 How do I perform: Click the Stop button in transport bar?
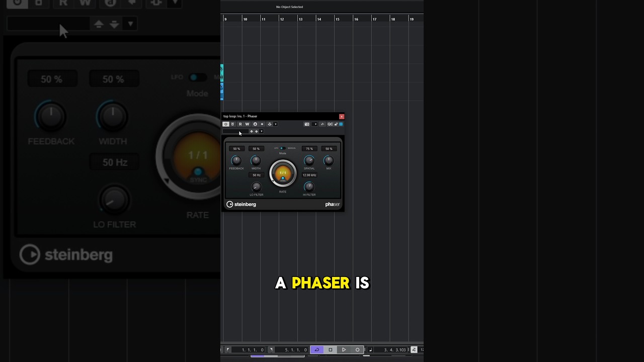tap(330, 349)
